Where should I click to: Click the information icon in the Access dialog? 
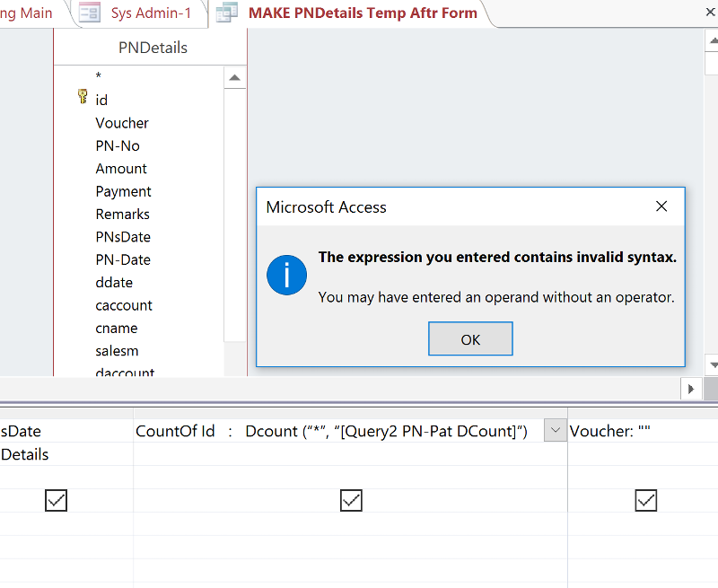coord(286,274)
